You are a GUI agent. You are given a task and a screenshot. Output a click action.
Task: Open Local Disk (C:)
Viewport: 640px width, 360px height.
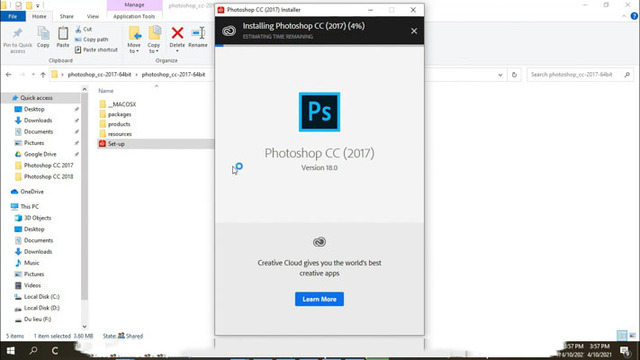(41, 297)
